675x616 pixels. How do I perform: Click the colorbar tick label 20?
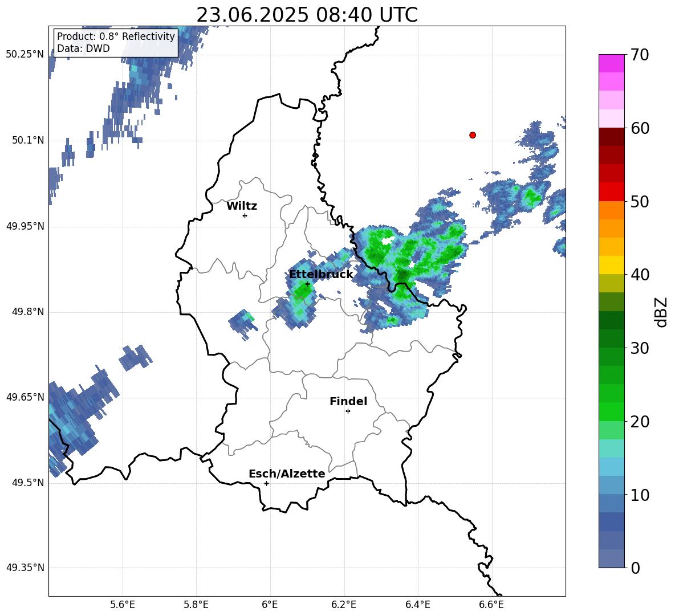tap(640, 421)
